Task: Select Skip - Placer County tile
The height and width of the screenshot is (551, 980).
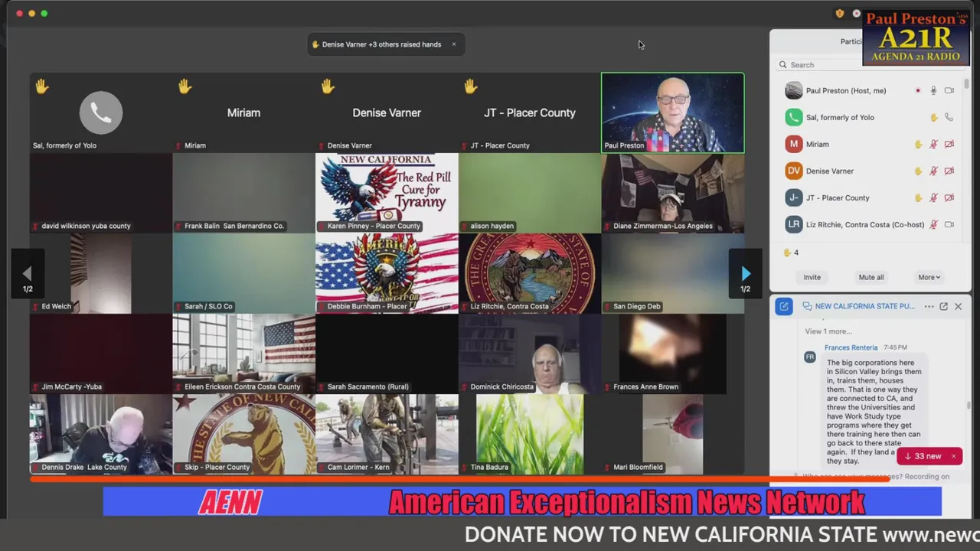Action: coord(243,434)
